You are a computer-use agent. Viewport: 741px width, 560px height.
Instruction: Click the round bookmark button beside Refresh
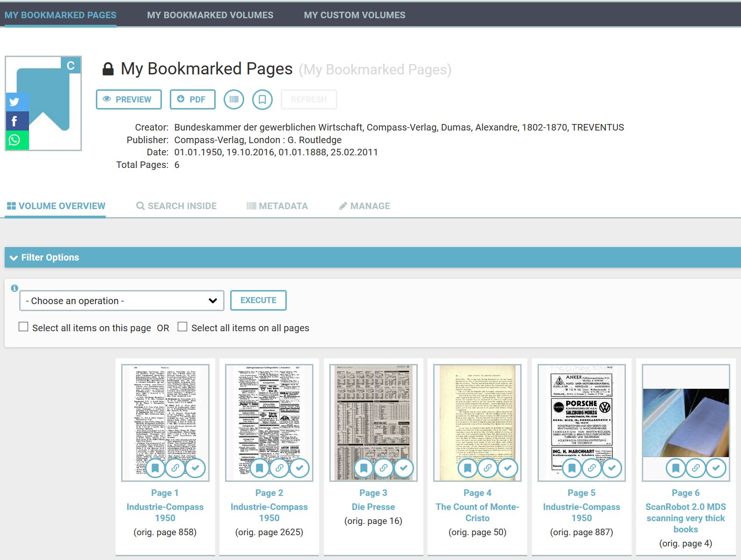[262, 100]
